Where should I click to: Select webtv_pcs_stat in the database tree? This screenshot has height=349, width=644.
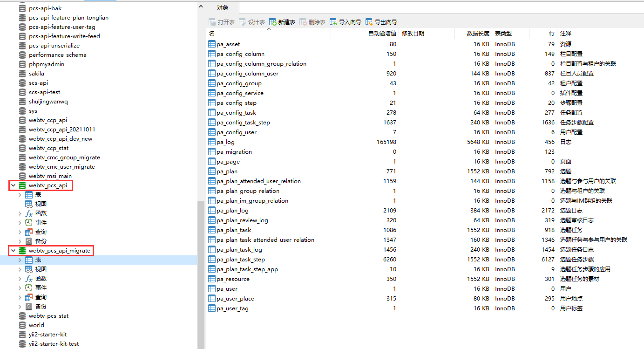click(49, 316)
